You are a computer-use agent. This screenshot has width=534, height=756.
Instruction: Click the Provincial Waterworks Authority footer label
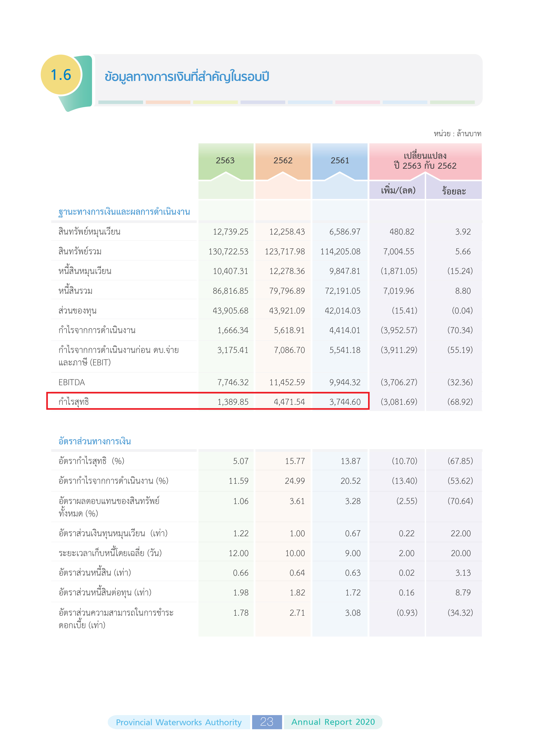(179, 722)
